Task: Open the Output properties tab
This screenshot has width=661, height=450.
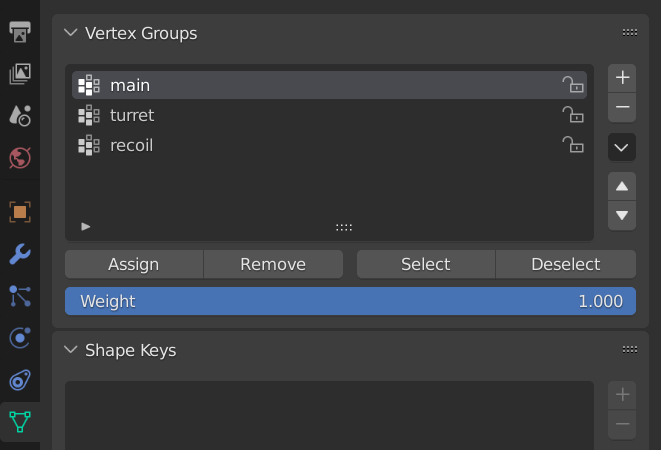Action: 20,32
